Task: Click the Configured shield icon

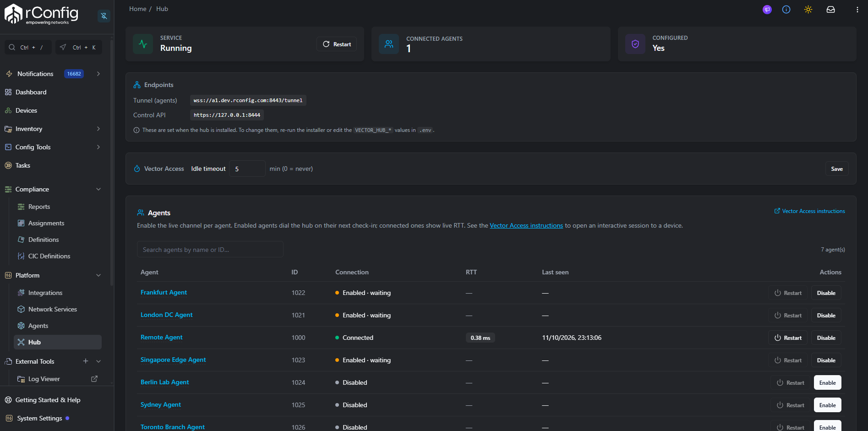Action: (x=635, y=44)
